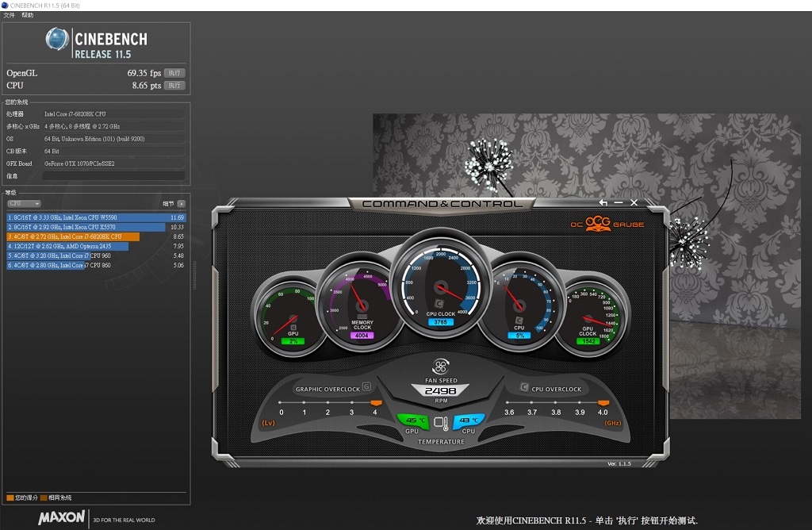Select ranking row Xeon CPU X5570
Viewport: 812px width, 530px height.
96,227
